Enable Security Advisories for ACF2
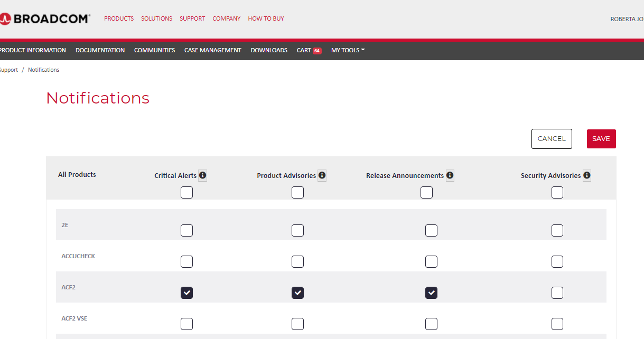This screenshot has width=644, height=339. point(557,293)
